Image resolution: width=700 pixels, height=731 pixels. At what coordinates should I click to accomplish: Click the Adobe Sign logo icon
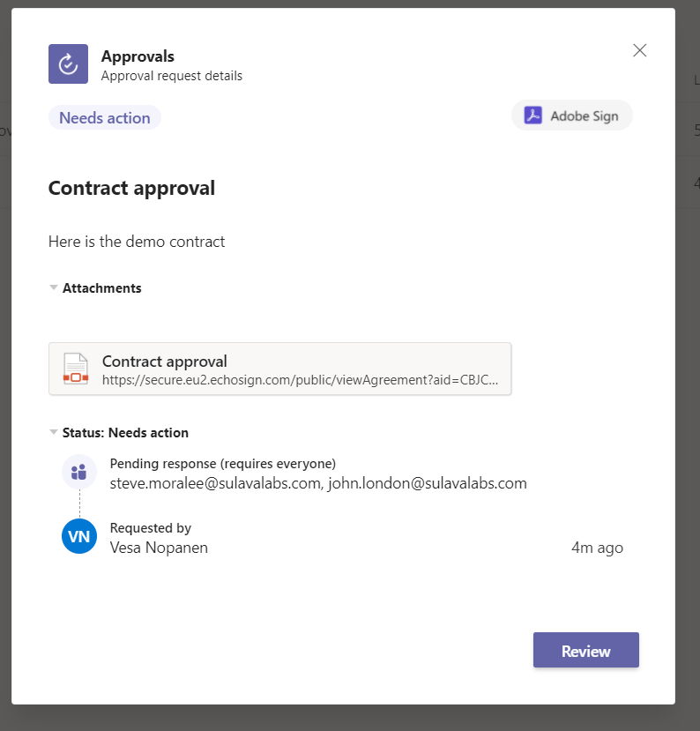(532, 116)
